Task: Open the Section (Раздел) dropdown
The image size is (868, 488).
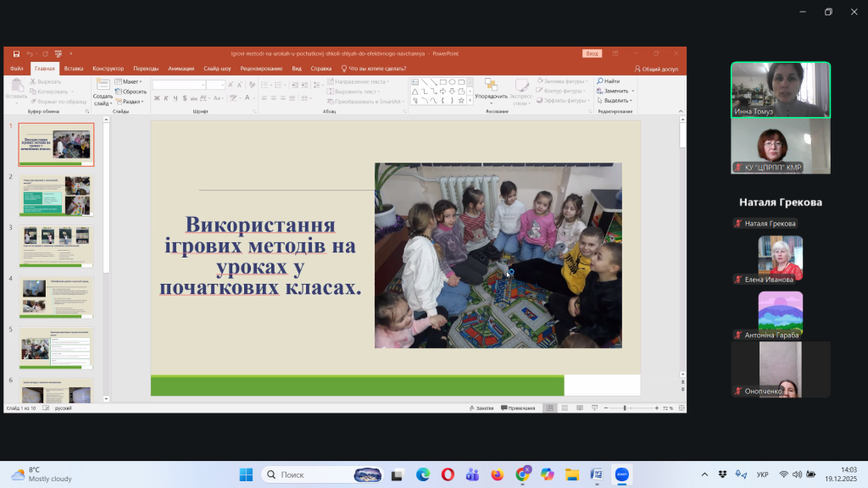Action: point(130,101)
